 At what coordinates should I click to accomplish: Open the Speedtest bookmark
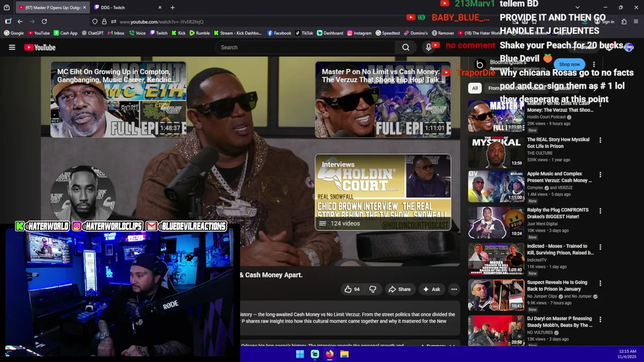(388, 33)
